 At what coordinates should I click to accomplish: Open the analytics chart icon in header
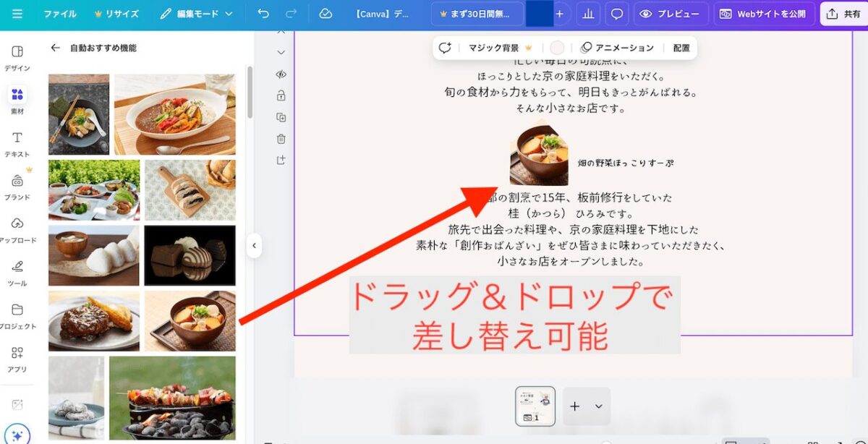point(588,14)
